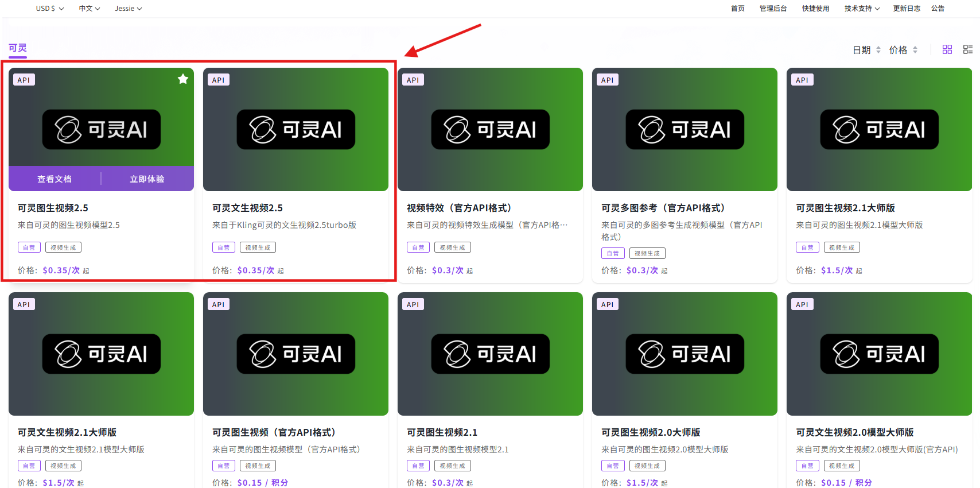This screenshot has width=980, height=488.
Task: Select the 可灵 category tab
Action: tap(18, 48)
